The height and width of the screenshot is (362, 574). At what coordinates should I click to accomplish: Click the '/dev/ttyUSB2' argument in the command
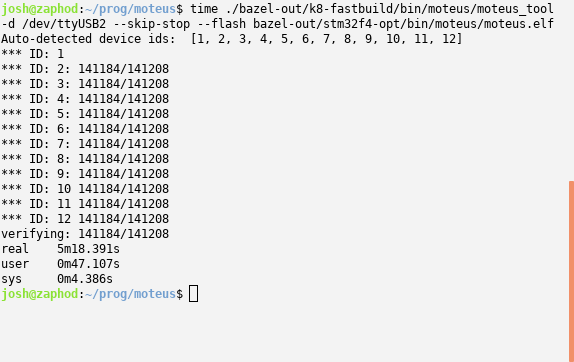tap(64, 24)
